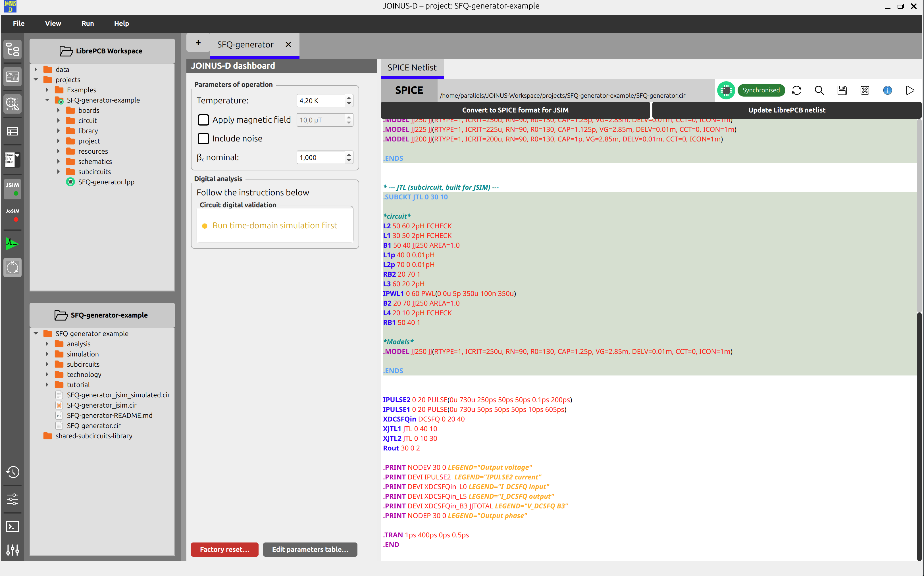Image resolution: width=924 pixels, height=576 pixels.
Task: Click the Temperature input field
Action: click(x=321, y=101)
